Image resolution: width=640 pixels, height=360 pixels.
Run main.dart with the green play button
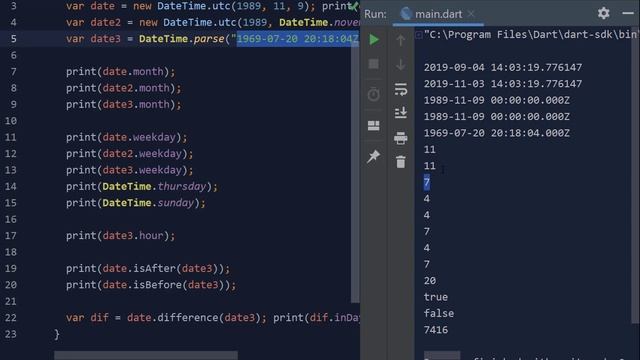(x=373, y=40)
